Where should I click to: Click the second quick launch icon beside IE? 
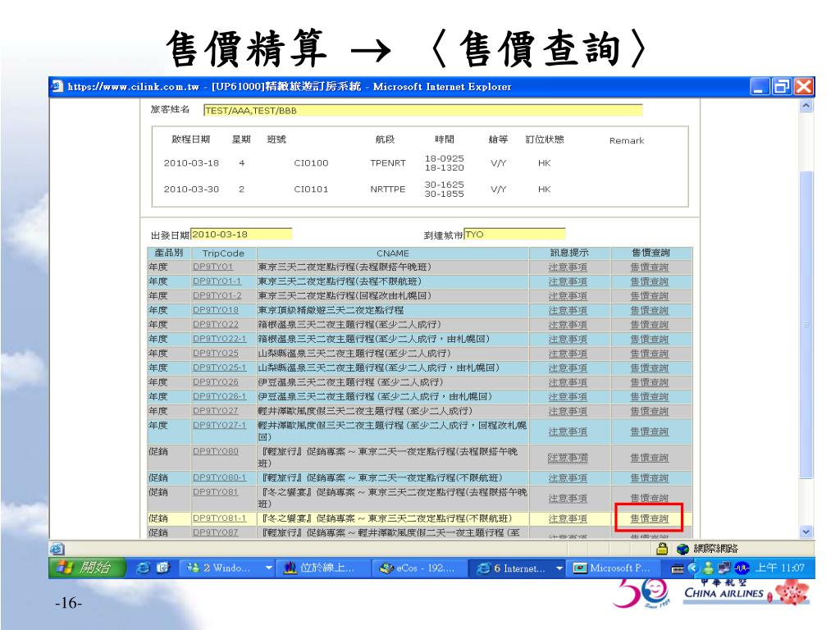(163, 568)
